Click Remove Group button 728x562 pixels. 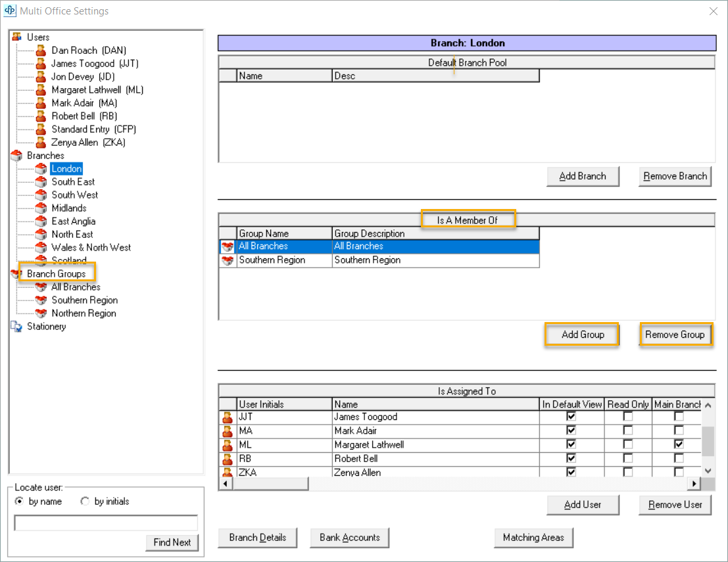675,335
